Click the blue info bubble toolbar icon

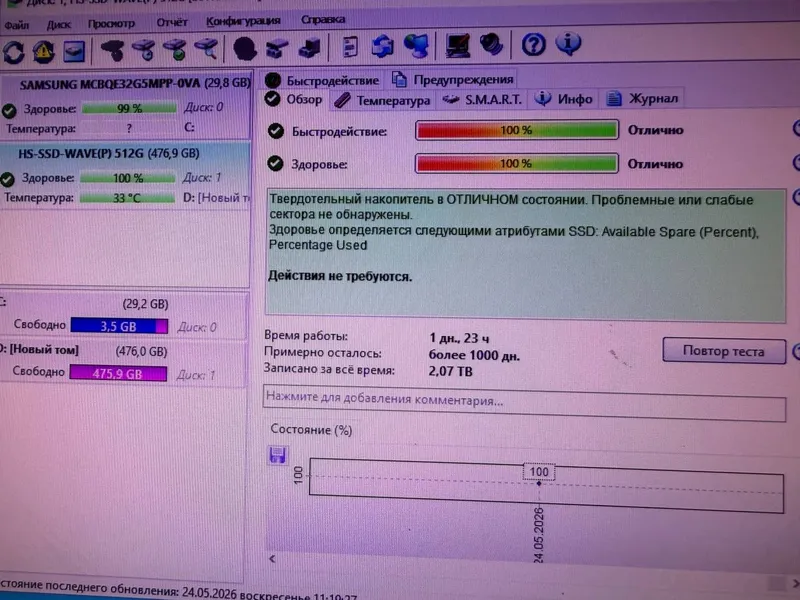[568, 43]
